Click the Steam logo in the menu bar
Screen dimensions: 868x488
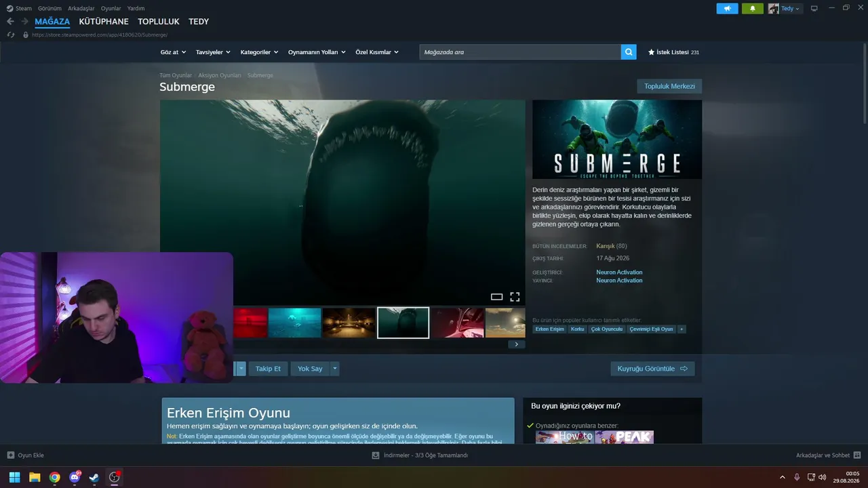9,8
